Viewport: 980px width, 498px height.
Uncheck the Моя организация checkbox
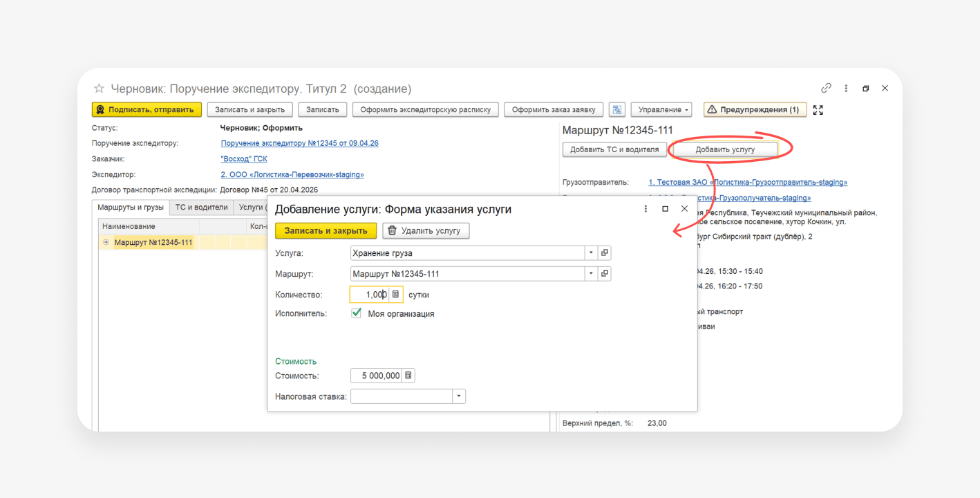[x=357, y=313]
